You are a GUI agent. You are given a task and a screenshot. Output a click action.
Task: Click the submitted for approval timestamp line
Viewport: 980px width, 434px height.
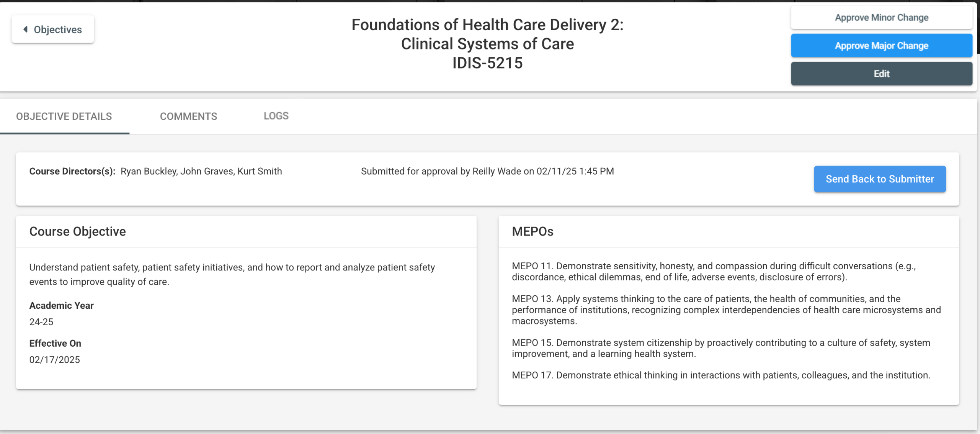[487, 171]
